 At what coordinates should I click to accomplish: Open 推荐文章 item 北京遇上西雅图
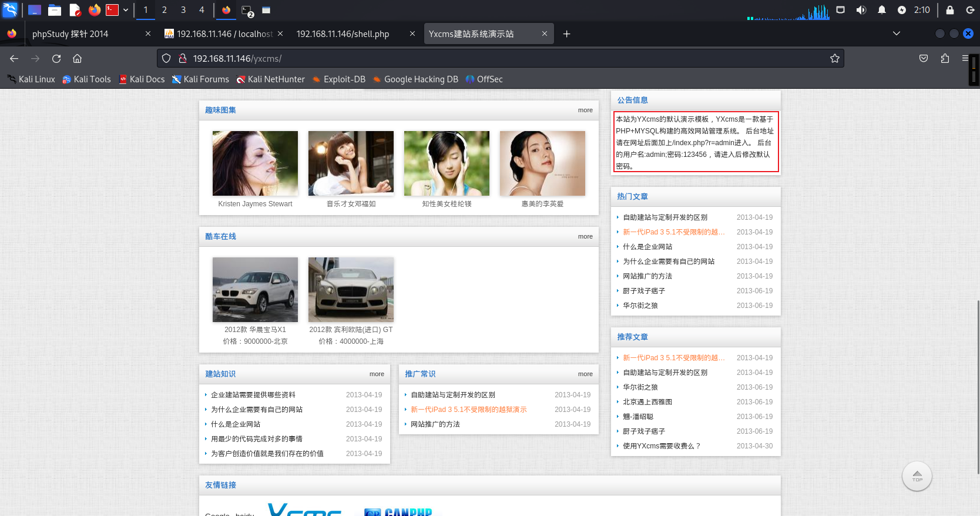[x=647, y=402]
